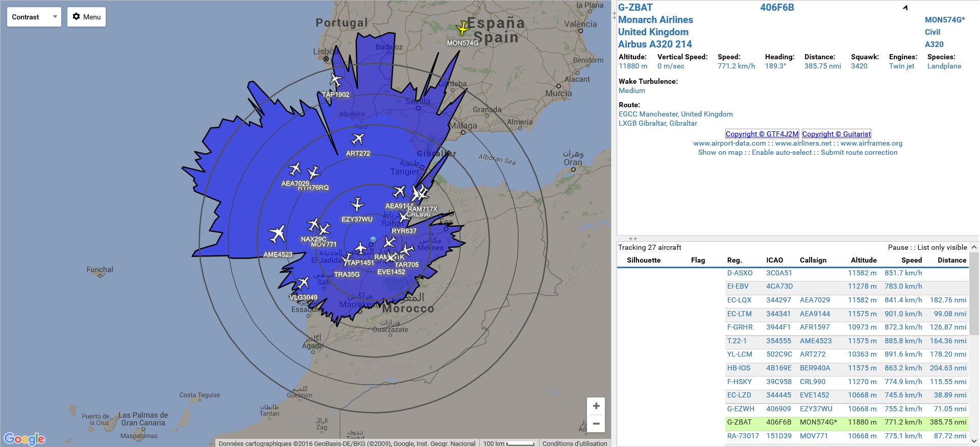Open Conditions d'utilisation map terms link

pos(575,443)
